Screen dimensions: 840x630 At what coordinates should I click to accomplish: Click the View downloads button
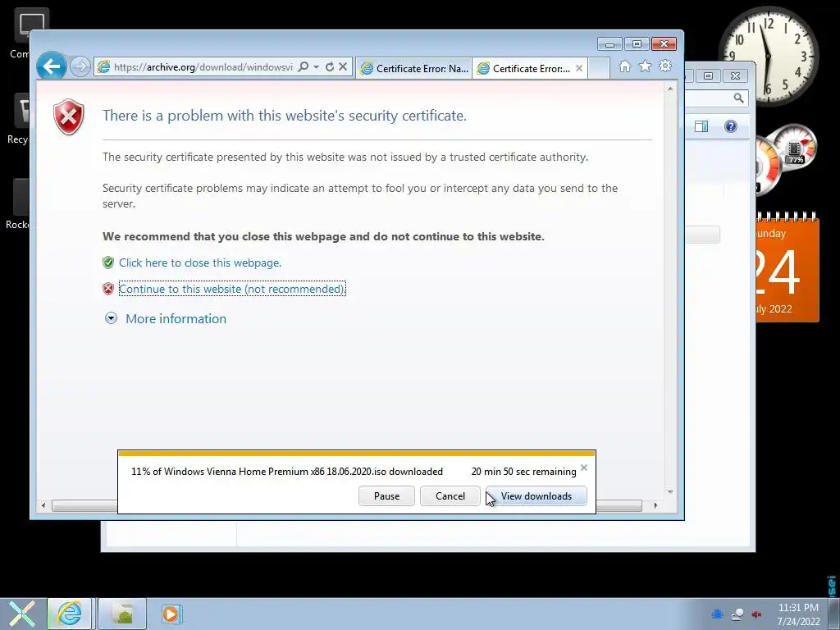pos(536,496)
